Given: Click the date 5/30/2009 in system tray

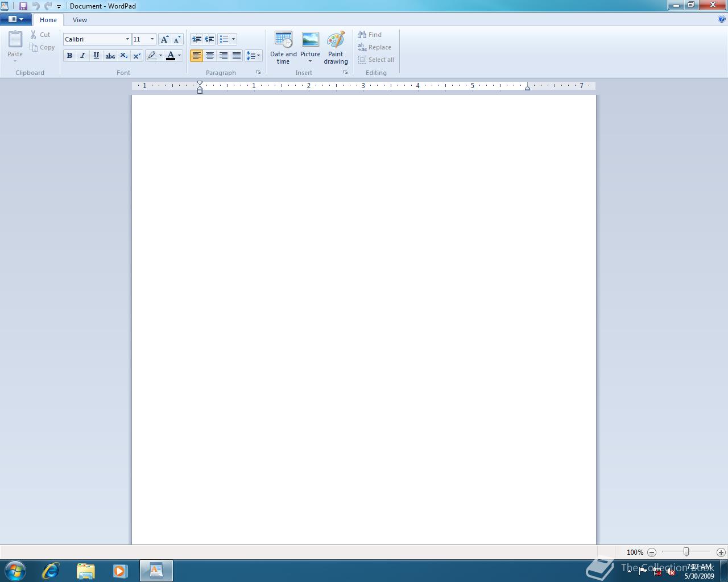Looking at the screenshot, I should 699,576.
